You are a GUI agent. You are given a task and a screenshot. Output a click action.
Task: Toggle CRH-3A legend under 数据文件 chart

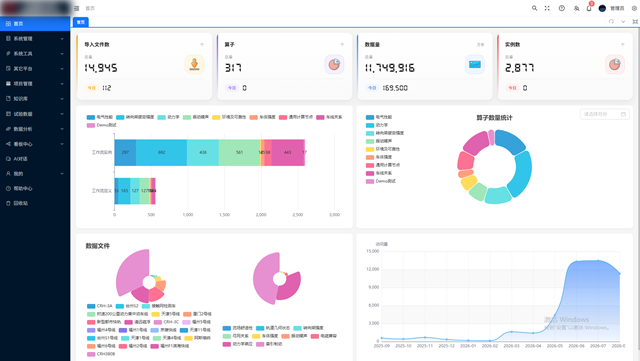(100, 306)
